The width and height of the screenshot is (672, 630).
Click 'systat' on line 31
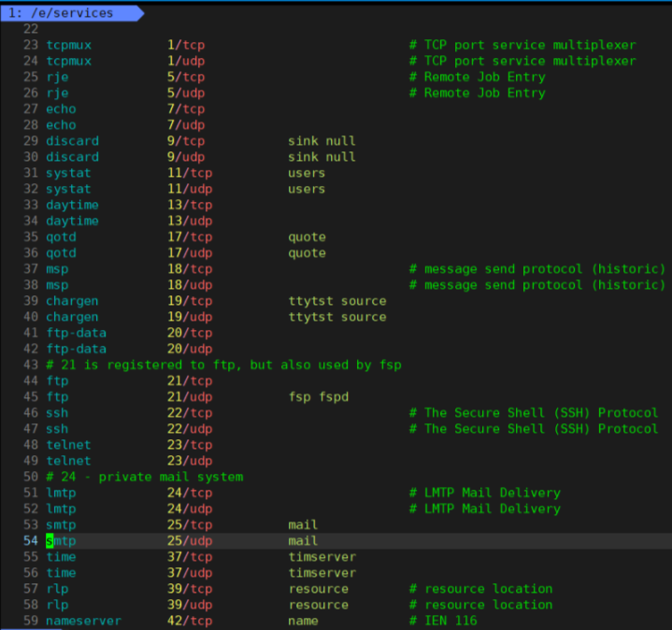[68, 173]
